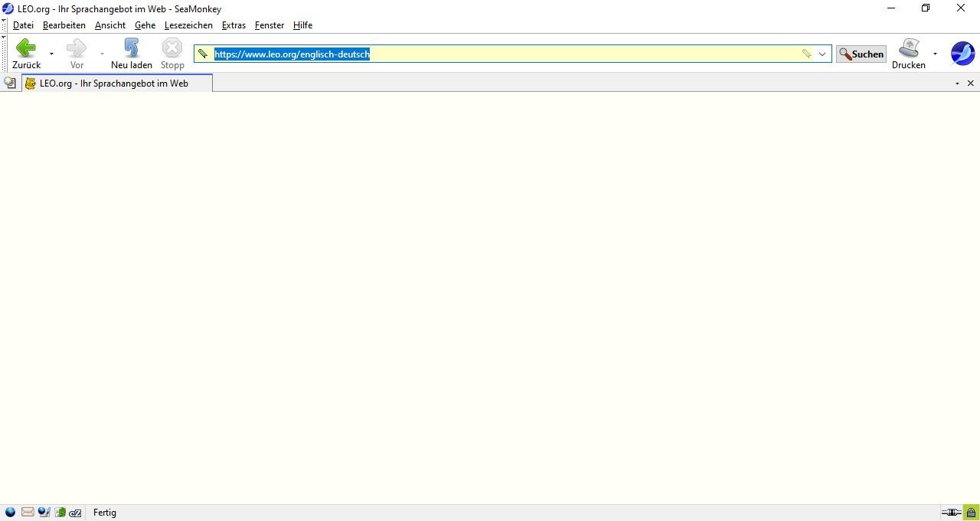980x521 pixels.
Task: Select the LEO.org tab
Action: tap(115, 83)
